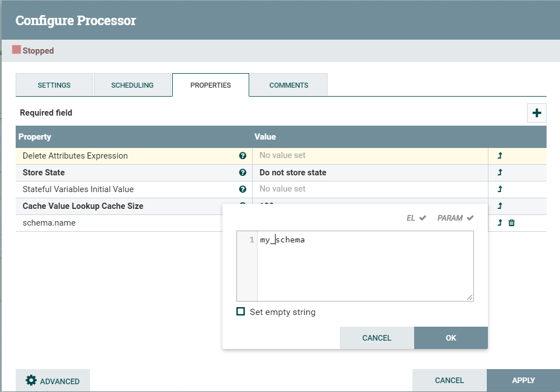Click help icon for Delete Attributes Expression
Screen dimensions: 560x392
[x=243, y=156]
